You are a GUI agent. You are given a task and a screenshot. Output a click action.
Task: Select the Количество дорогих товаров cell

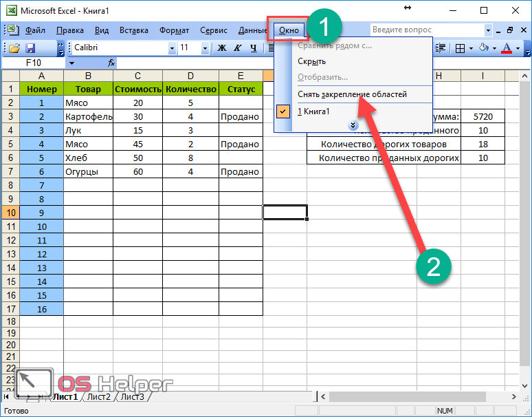point(384,144)
